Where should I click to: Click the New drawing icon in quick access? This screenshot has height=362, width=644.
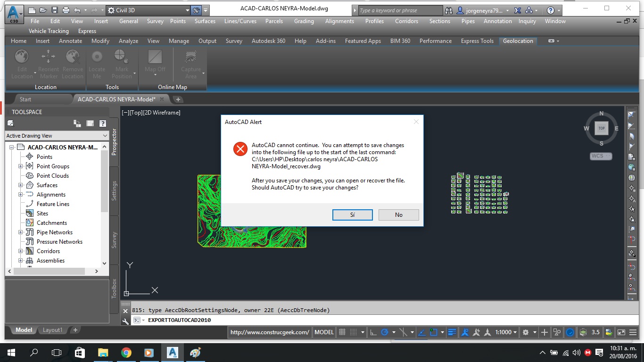(32, 10)
